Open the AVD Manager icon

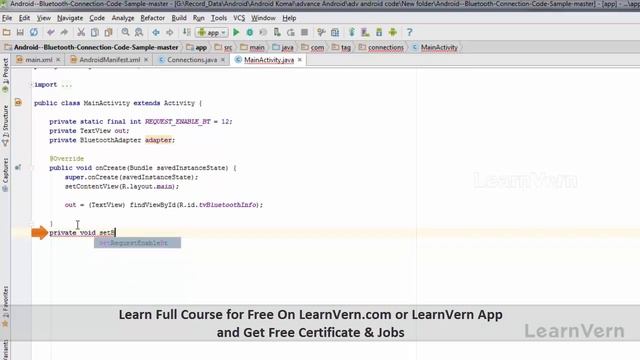point(365,32)
